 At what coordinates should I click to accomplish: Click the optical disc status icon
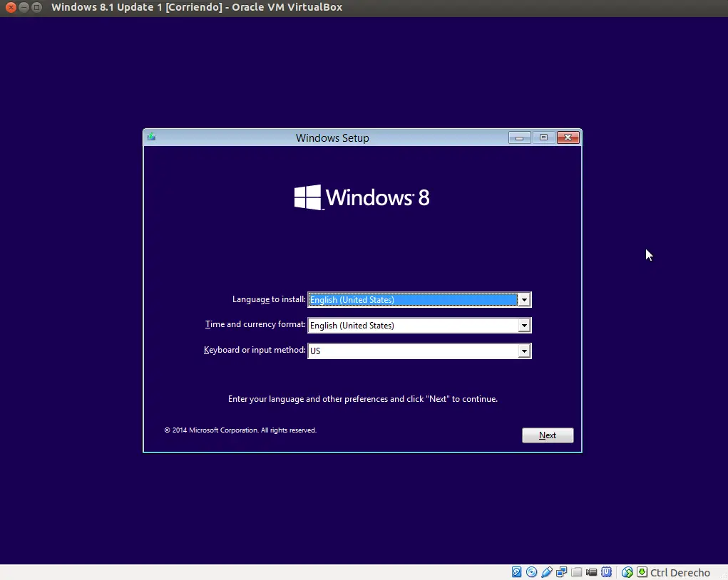[x=532, y=572]
